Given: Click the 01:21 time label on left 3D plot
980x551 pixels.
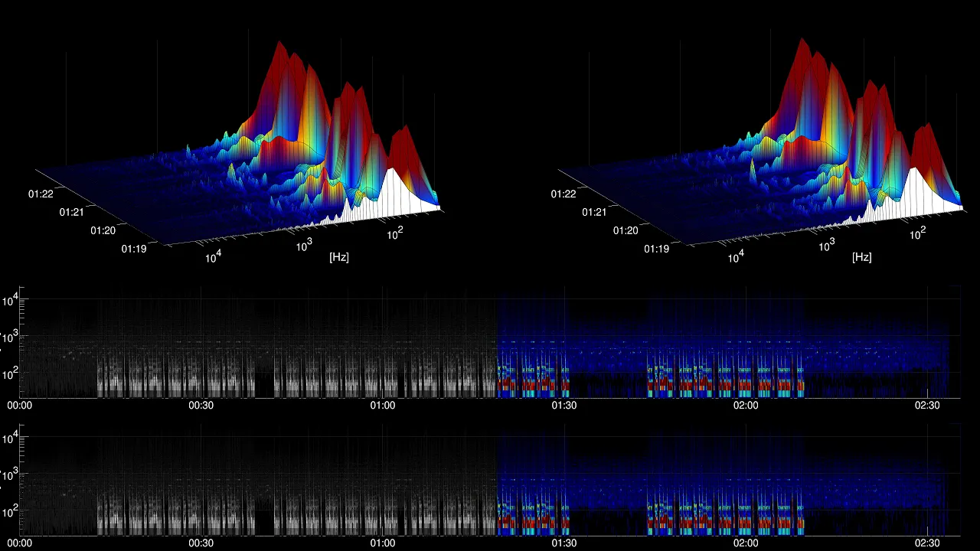Looking at the screenshot, I should click(x=72, y=212).
